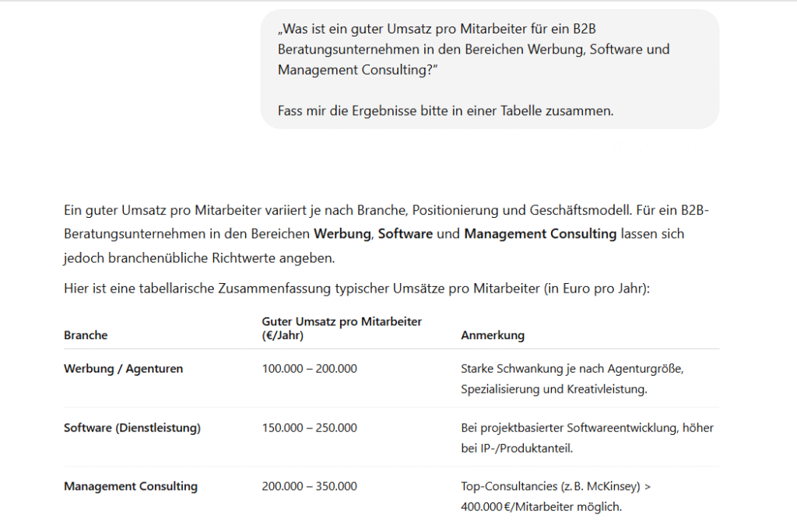
Task: Click the note 'Bei projektbasierter Softwareentwicklung'
Action: 587,438
